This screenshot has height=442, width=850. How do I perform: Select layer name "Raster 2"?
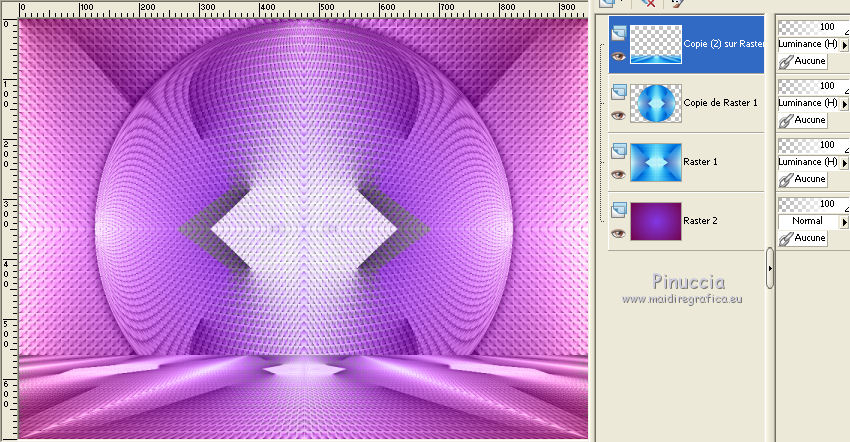(700, 221)
